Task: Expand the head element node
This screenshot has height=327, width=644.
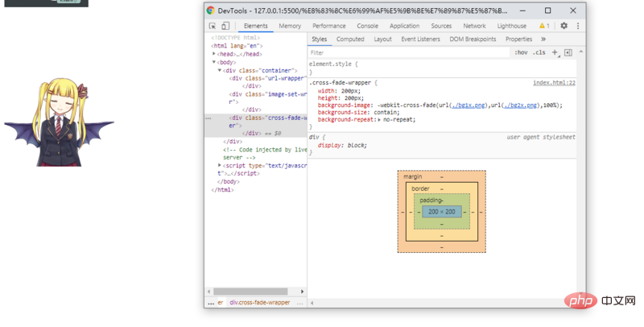Action: point(215,54)
